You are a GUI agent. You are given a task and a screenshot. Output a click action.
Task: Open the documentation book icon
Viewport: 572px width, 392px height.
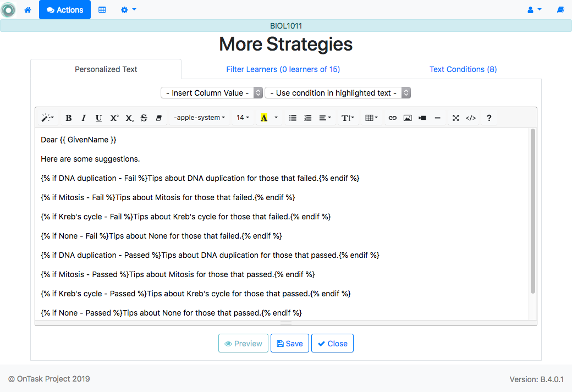pyautogui.click(x=560, y=10)
